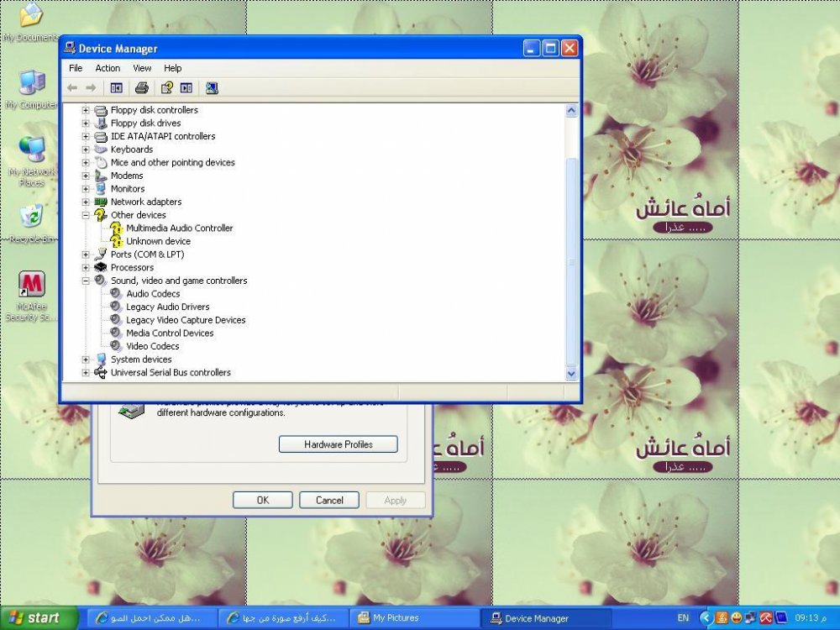Expand the Keyboards node
This screenshot has width=840, height=630.
(x=86, y=150)
